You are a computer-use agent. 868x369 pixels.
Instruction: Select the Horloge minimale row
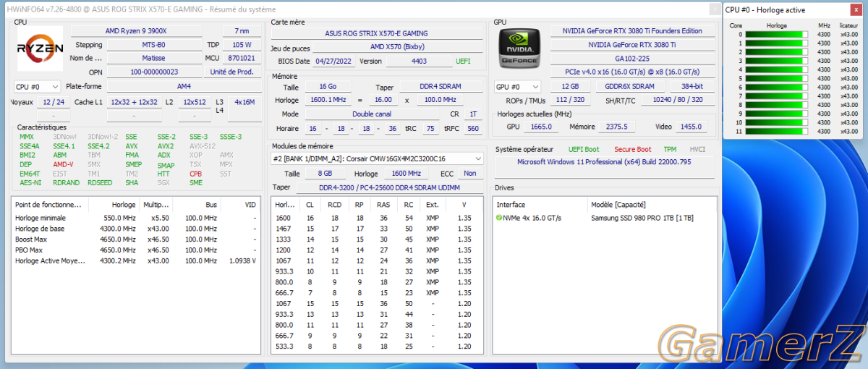coord(136,218)
